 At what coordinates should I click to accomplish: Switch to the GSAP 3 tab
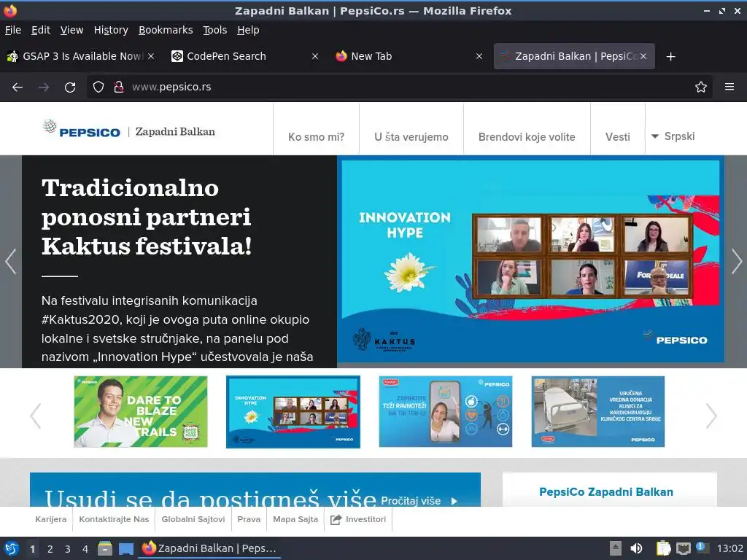81,56
